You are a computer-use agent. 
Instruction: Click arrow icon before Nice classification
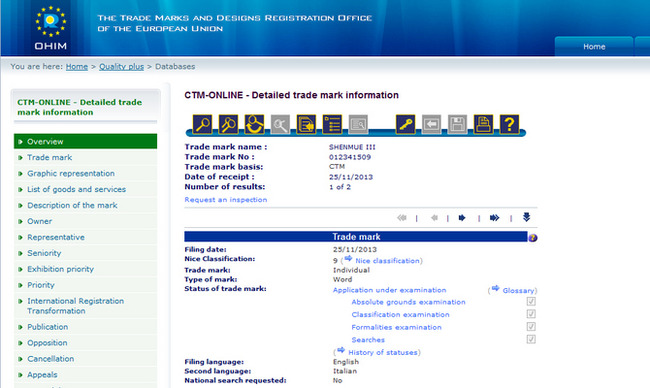[x=348, y=259]
